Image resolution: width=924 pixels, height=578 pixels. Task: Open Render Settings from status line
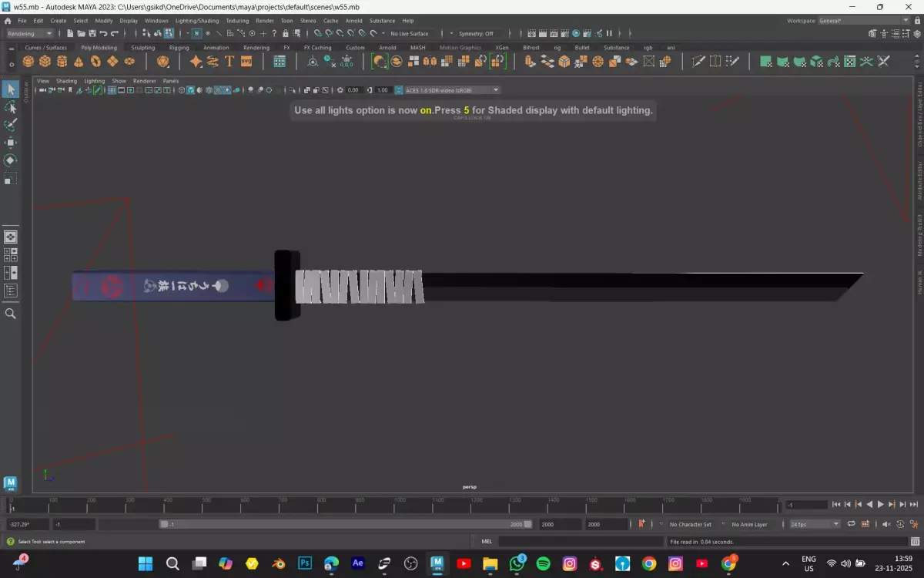(565, 33)
